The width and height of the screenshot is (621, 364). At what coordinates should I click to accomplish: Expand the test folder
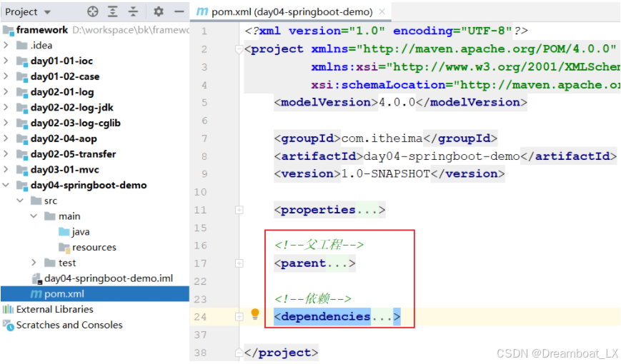tap(34, 263)
